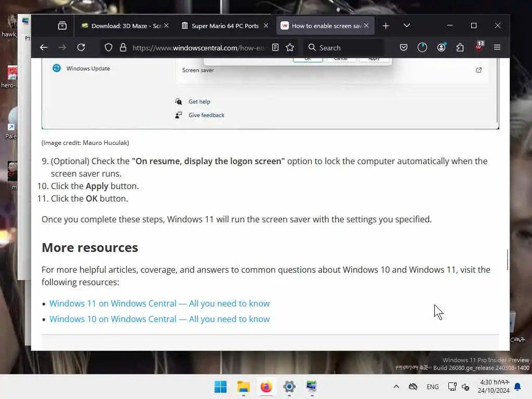The image size is (532, 399).
Task: Click OneDrive cloud tray icon
Action: 413,387
